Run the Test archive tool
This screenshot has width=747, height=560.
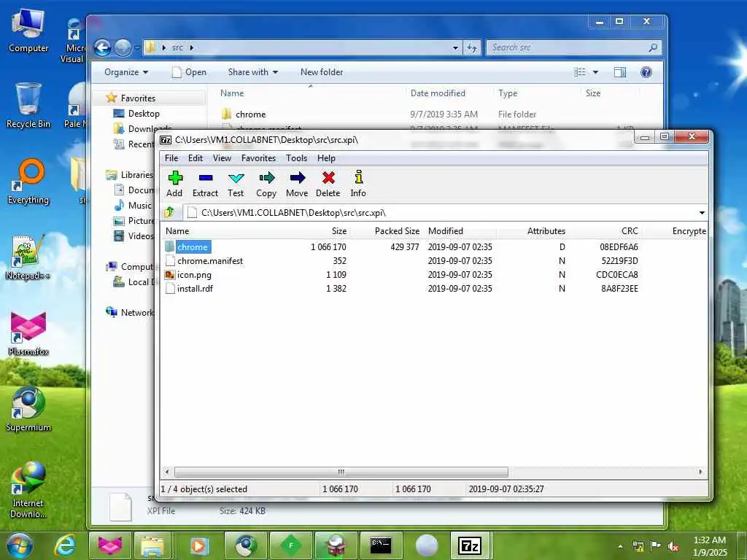tap(236, 183)
